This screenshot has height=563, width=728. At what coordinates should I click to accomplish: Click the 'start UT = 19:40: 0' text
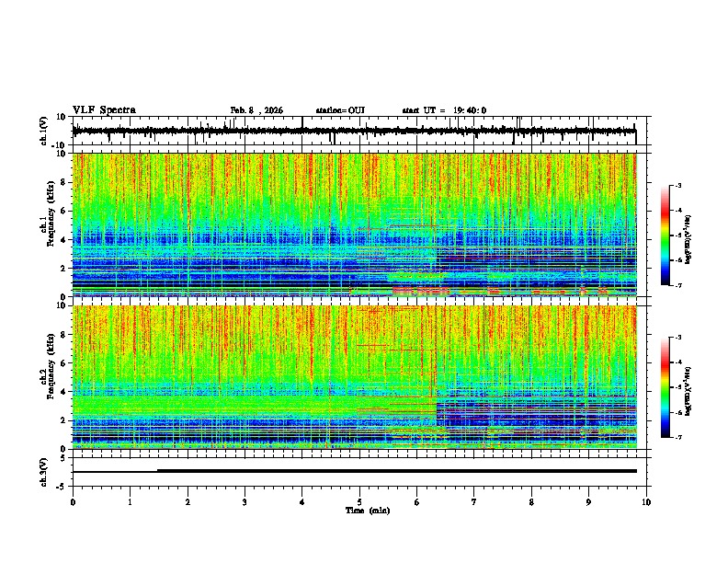tap(444, 110)
